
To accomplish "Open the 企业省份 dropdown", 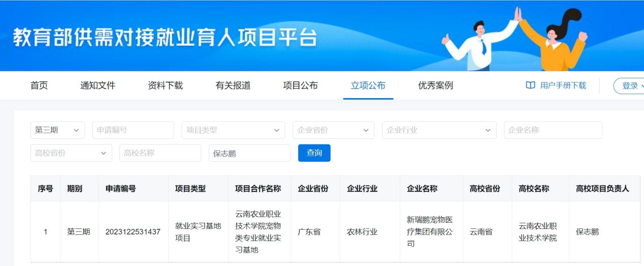I will [333, 130].
